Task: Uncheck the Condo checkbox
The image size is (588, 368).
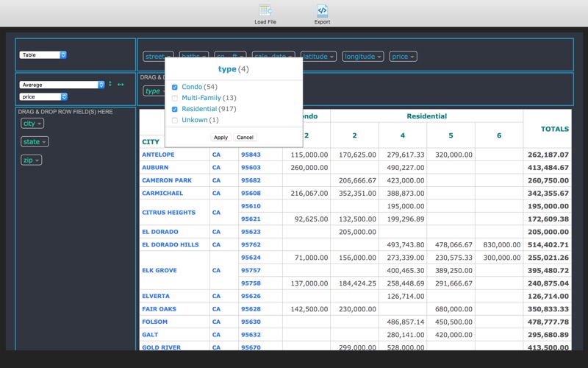Action: pyautogui.click(x=175, y=87)
